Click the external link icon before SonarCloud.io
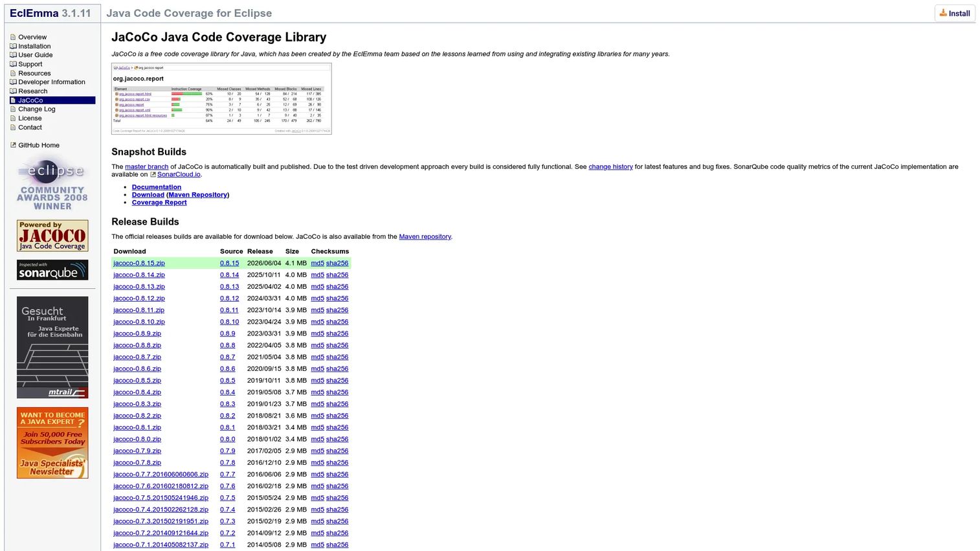The width and height of the screenshot is (980, 551). [x=153, y=174]
